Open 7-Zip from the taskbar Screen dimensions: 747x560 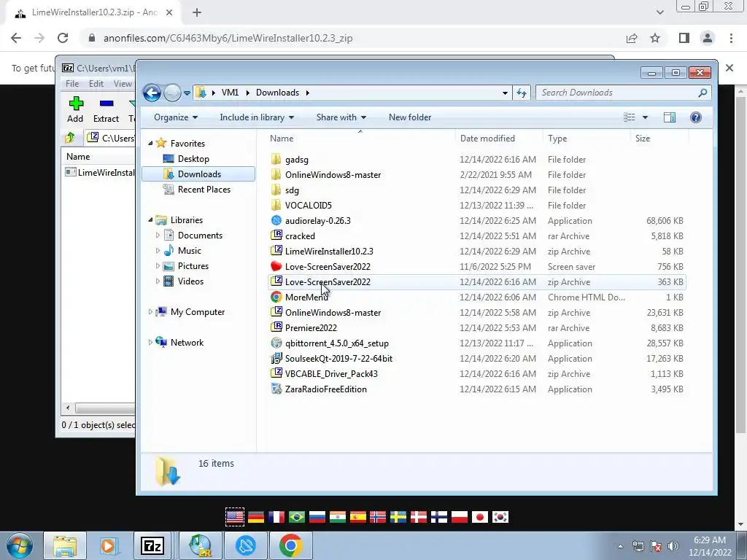click(x=152, y=545)
